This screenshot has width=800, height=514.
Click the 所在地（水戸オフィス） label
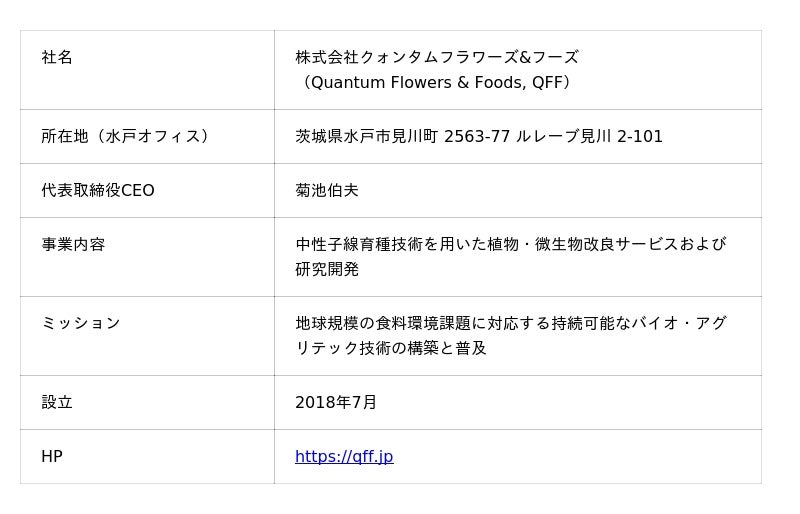[x=125, y=137]
